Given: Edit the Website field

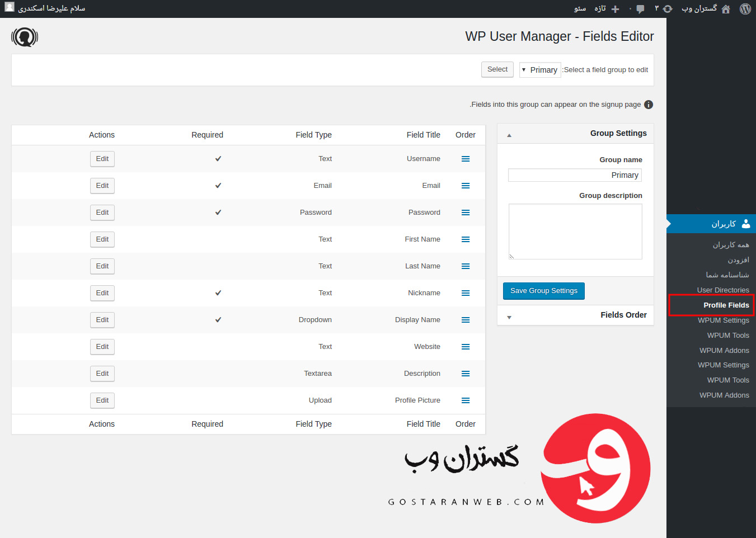Looking at the screenshot, I should (x=102, y=347).
